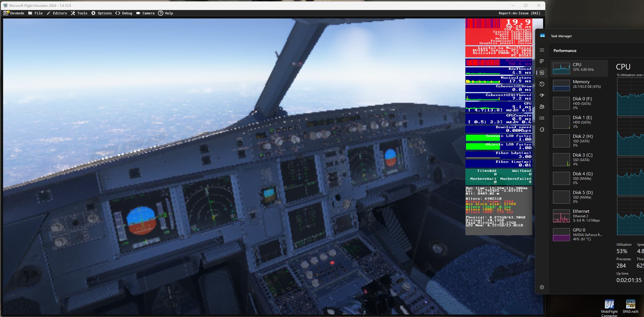Open the Camera menu

pyautogui.click(x=145, y=13)
